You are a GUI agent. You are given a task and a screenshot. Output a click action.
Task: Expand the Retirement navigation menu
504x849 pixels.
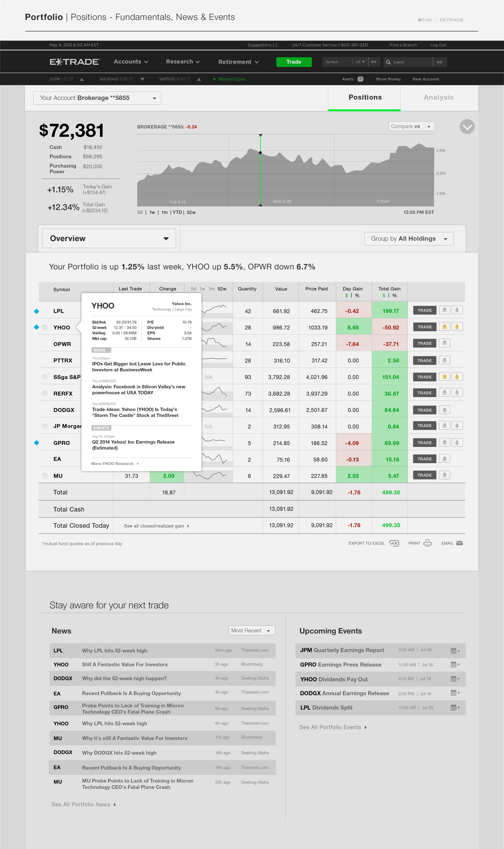pos(238,62)
